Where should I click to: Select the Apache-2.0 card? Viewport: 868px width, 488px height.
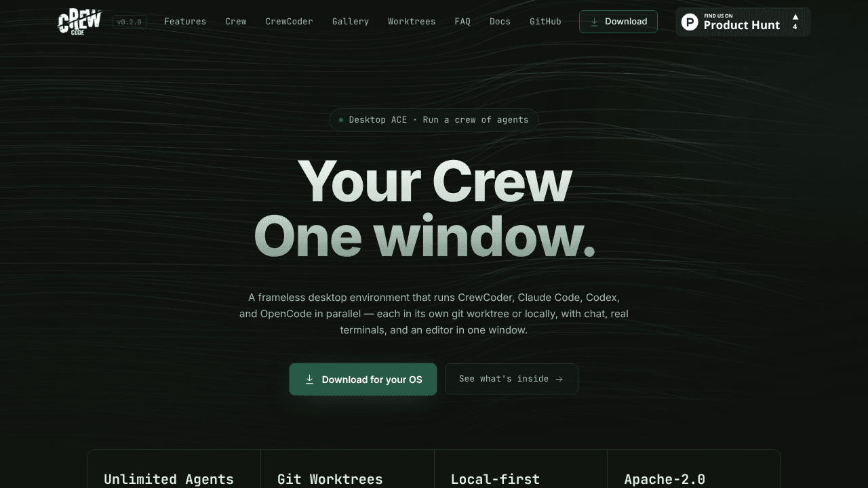(694, 469)
